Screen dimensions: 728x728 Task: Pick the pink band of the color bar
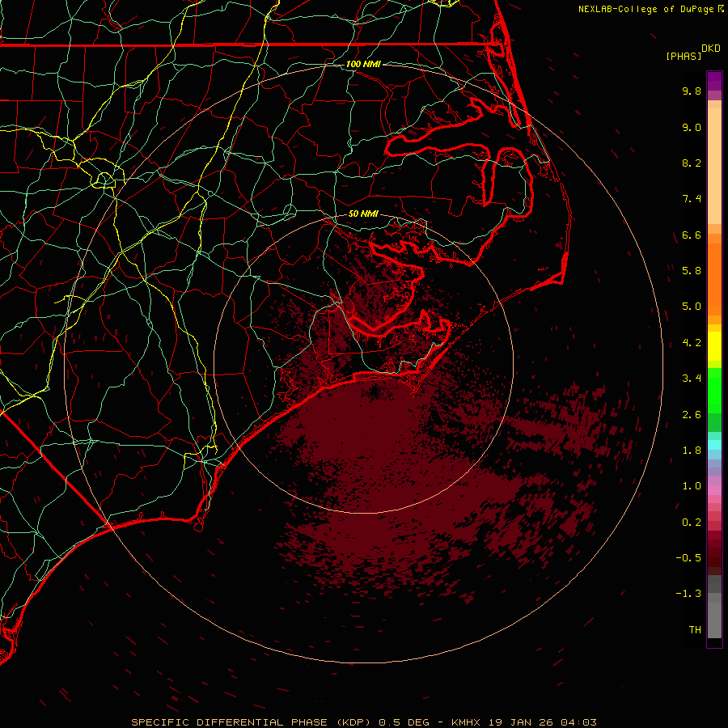pyautogui.click(x=714, y=490)
